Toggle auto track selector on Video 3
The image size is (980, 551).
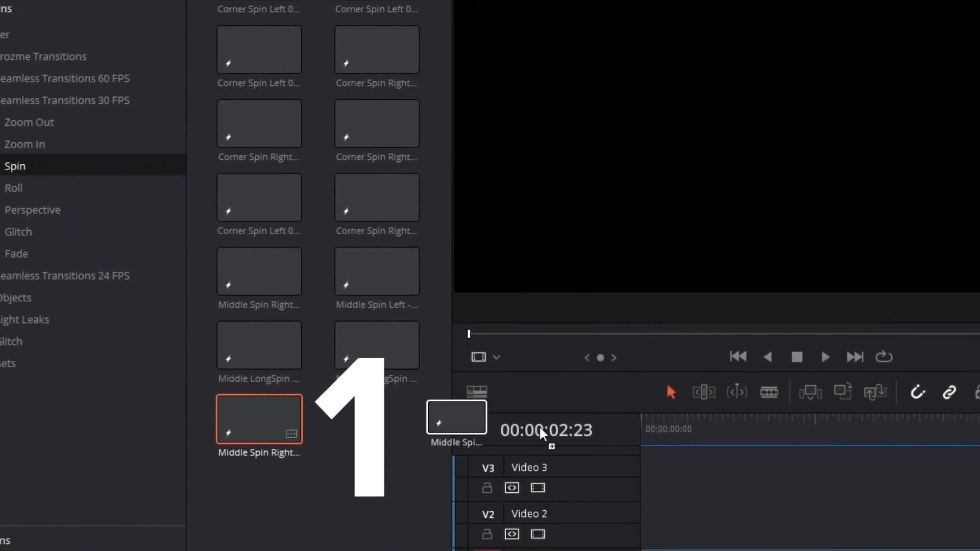tap(512, 488)
